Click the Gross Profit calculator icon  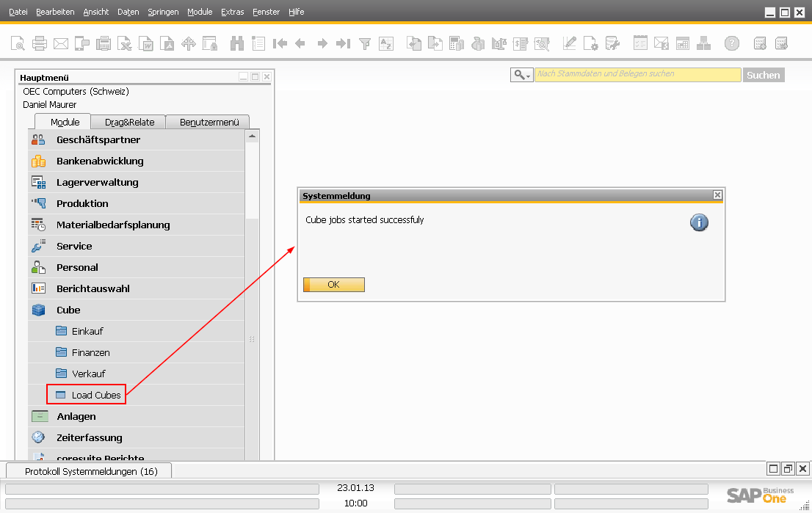(x=456, y=43)
